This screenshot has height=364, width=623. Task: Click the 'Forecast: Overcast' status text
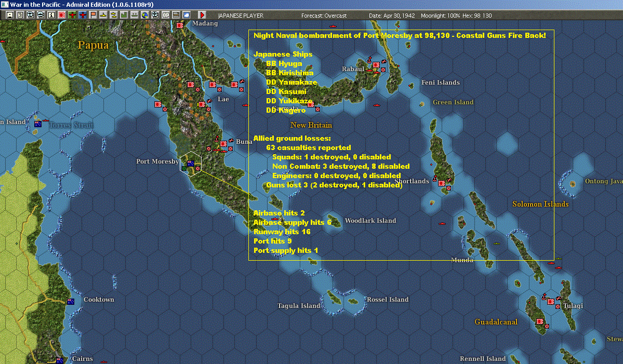click(x=324, y=16)
